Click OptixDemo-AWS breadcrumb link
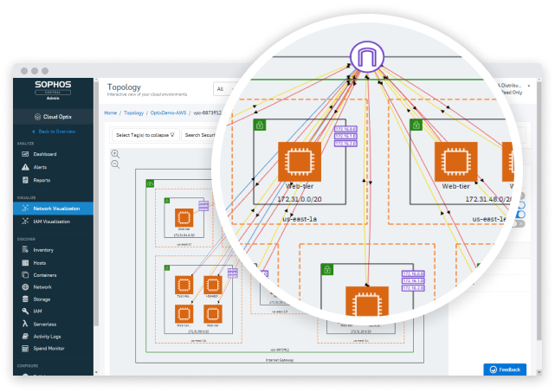Image resolution: width=555 pixels, height=392 pixels. (167, 112)
